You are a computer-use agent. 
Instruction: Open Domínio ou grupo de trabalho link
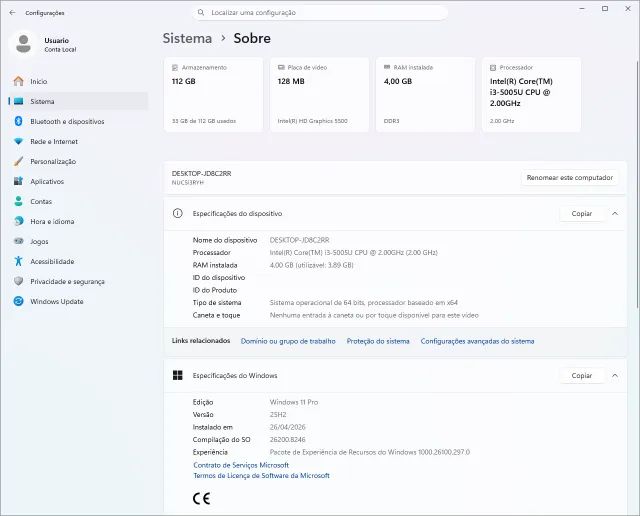[288, 341]
